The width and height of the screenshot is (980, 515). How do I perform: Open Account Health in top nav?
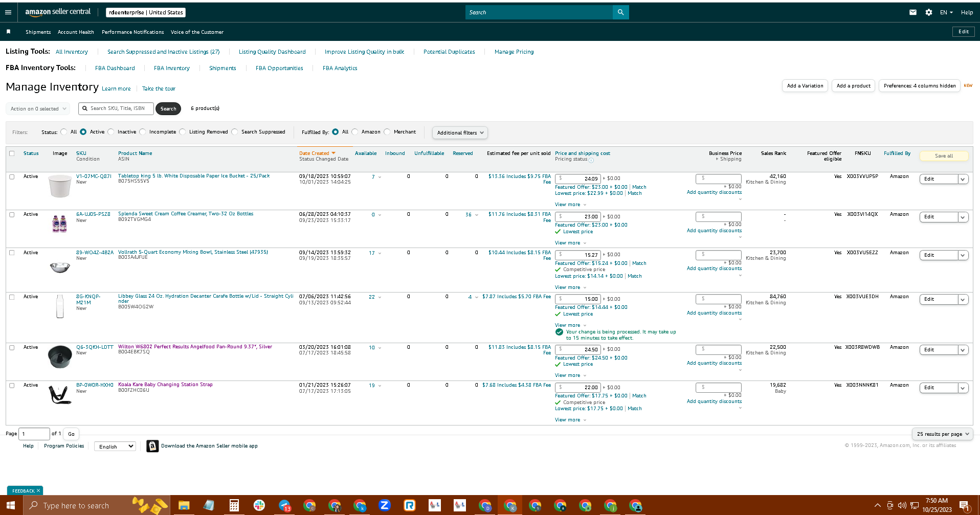point(76,32)
